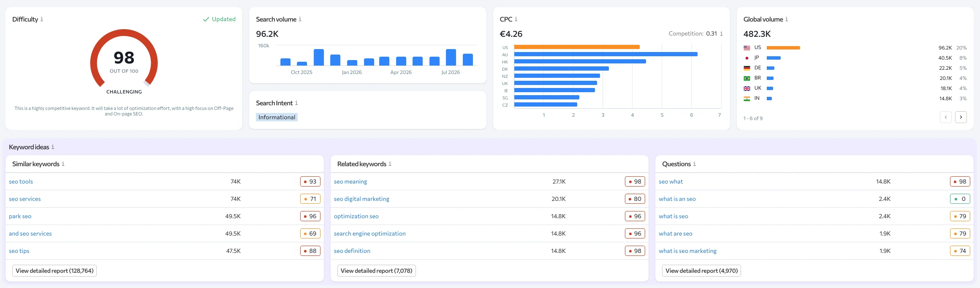Click the Search Intent info icon
980x288 pixels.
[x=296, y=103]
